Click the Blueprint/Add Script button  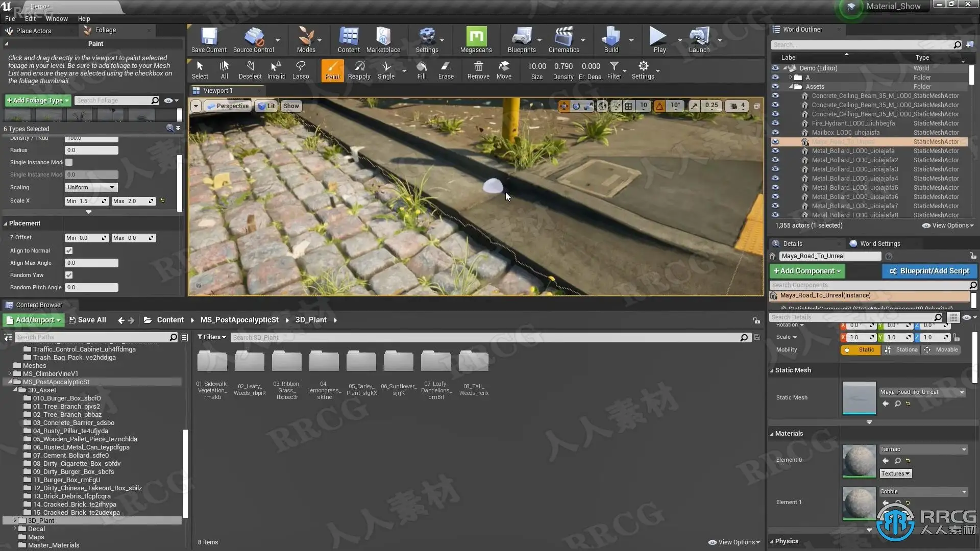[x=929, y=271]
